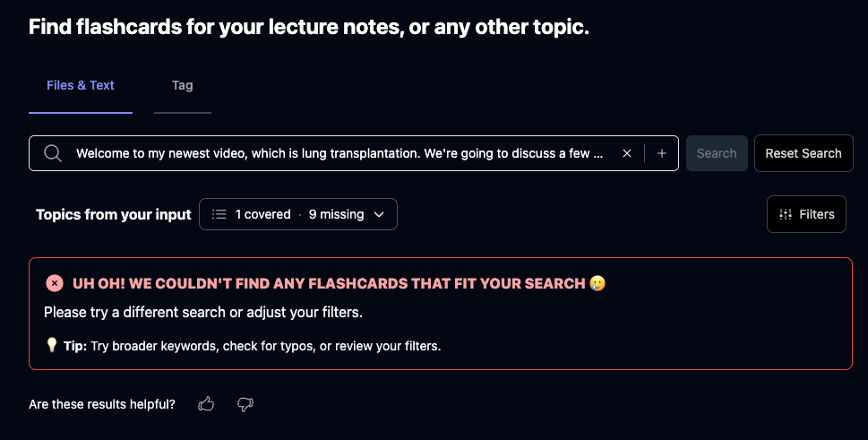Click the lightbulb tip icon
Viewport: 868px width, 440px height.
pyautogui.click(x=51, y=345)
